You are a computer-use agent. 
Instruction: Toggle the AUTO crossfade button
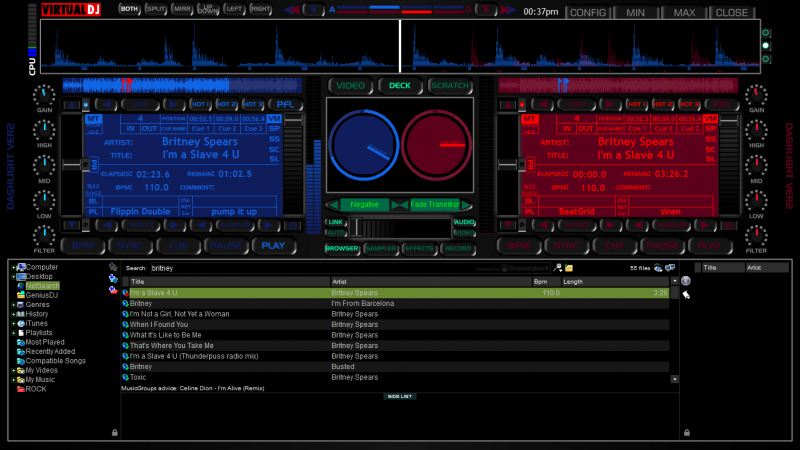(336, 233)
